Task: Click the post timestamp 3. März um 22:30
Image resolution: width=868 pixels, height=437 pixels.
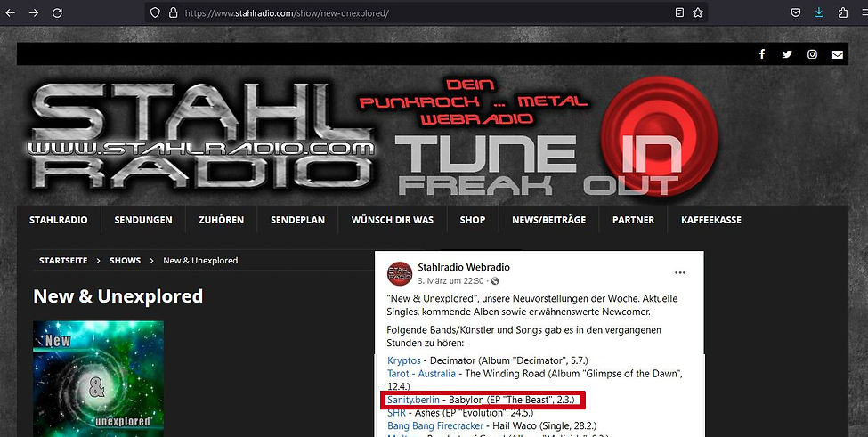Action: click(450, 281)
